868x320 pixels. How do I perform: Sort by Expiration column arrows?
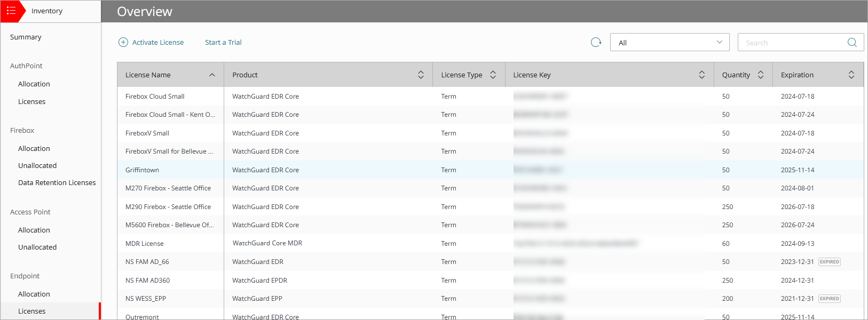pyautogui.click(x=851, y=75)
